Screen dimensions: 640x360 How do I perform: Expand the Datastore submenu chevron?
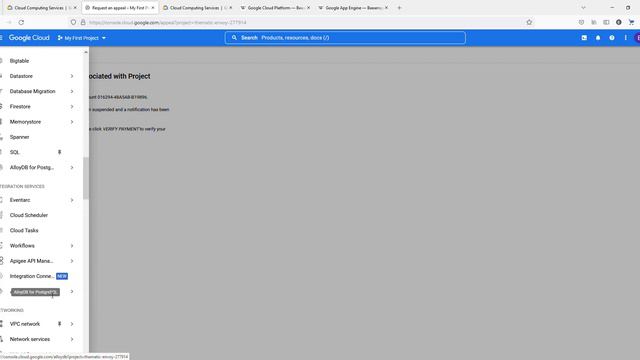tap(72, 76)
